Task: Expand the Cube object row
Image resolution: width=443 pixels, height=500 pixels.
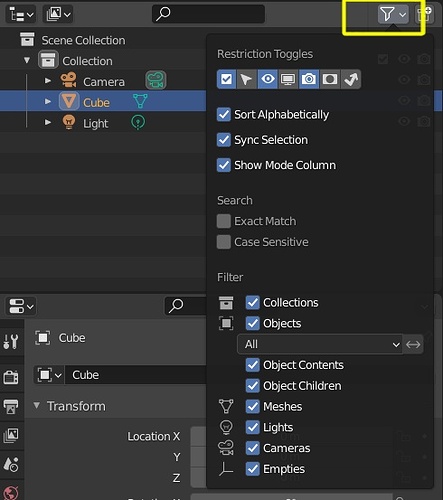Action: [x=48, y=101]
